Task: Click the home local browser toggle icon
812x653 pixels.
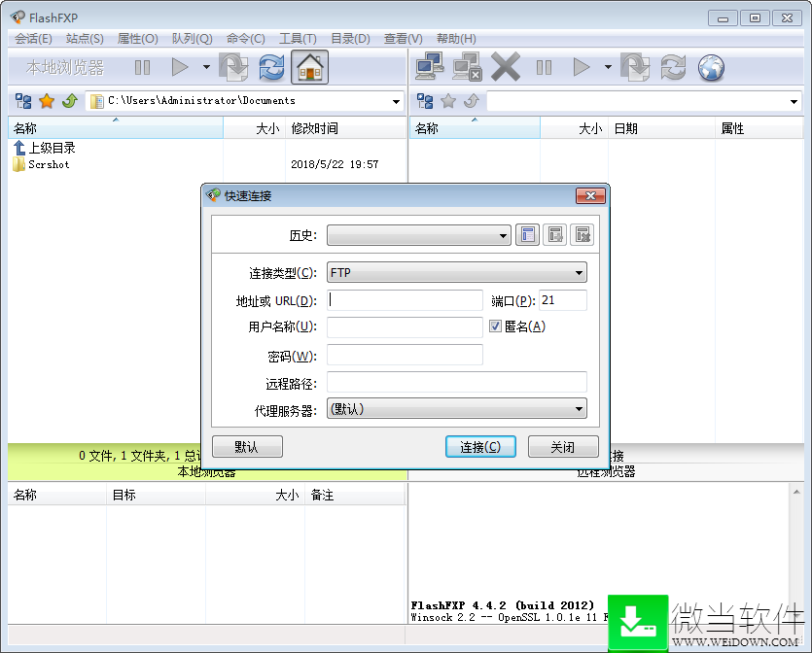Action: point(309,67)
